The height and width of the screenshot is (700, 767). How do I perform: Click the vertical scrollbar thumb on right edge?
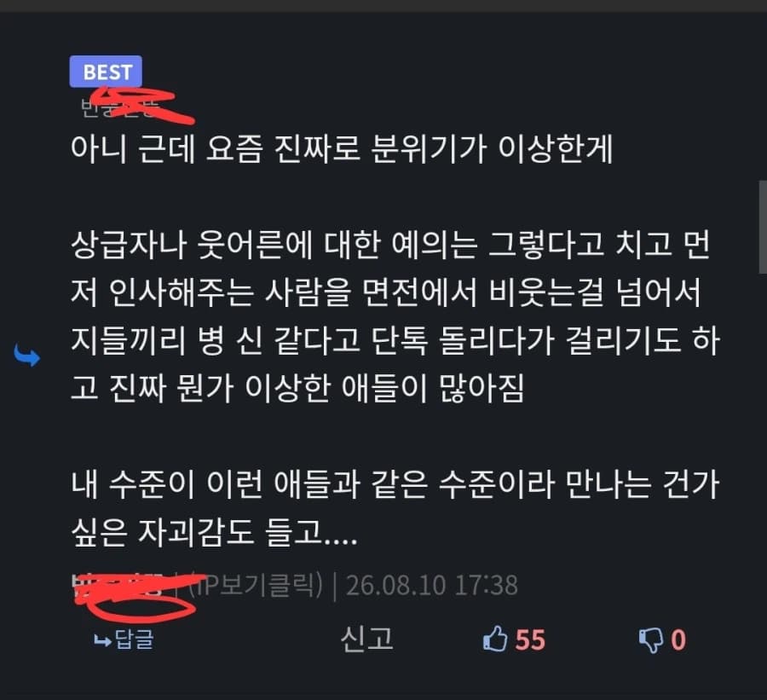tap(763, 227)
